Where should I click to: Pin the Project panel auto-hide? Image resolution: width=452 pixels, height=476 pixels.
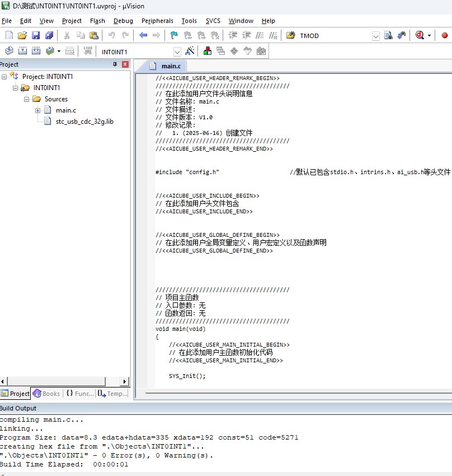115,64
